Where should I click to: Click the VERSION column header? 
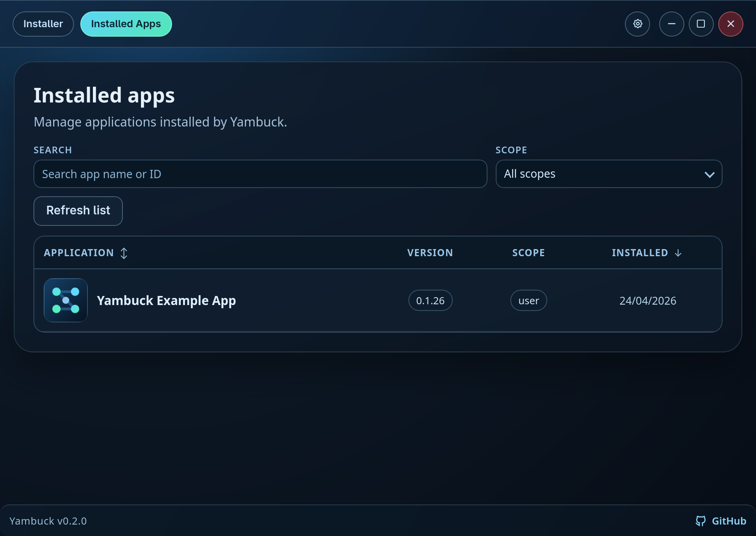click(x=430, y=253)
